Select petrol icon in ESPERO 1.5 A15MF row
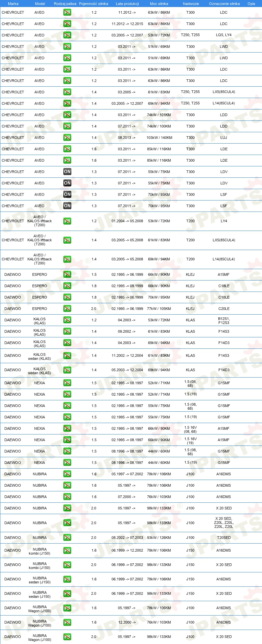This screenshot has height=644, width=262. (x=67, y=274)
